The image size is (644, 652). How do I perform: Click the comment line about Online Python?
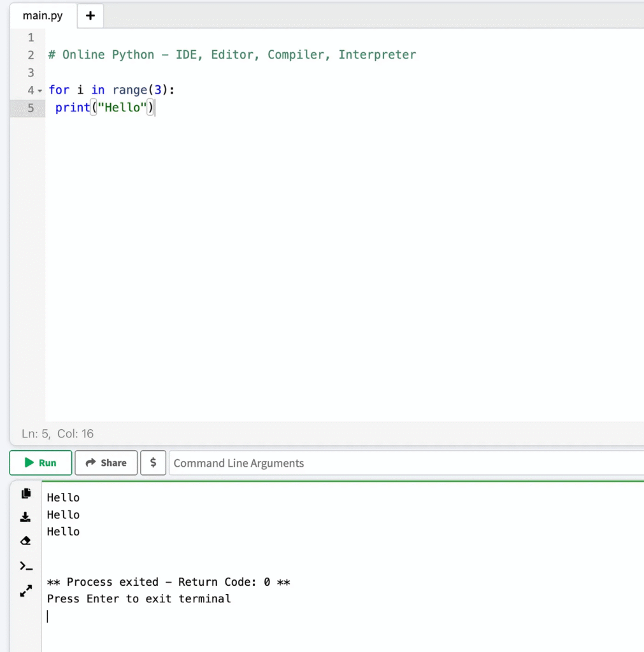pyautogui.click(x=232, y=55)
